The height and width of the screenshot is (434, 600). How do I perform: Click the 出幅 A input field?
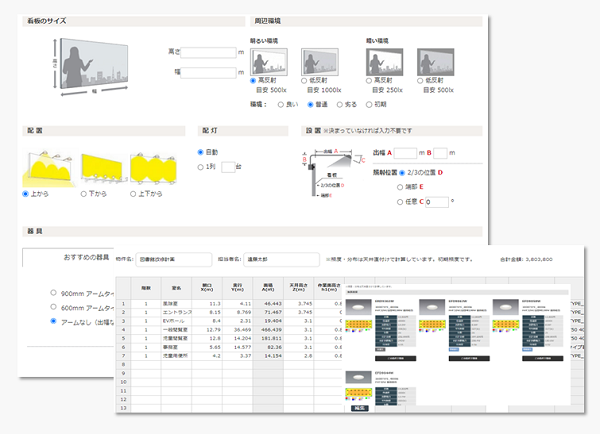(x=405, y=152)
